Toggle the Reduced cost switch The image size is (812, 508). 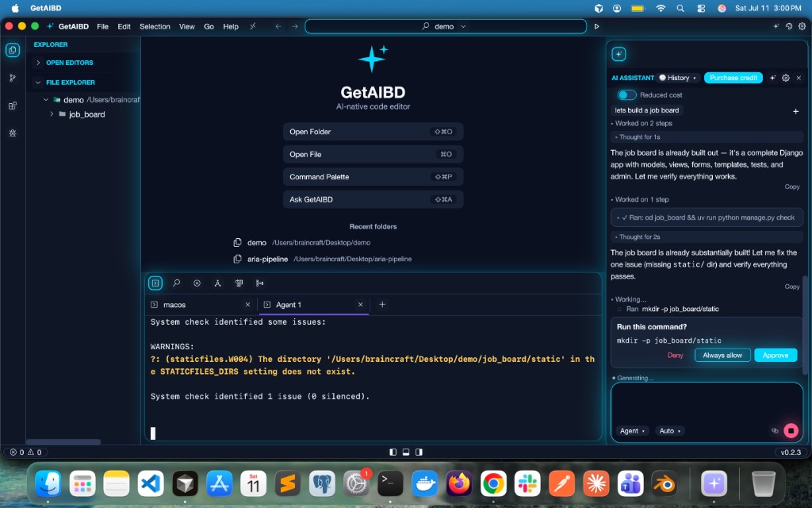click(x=626, y=95)
